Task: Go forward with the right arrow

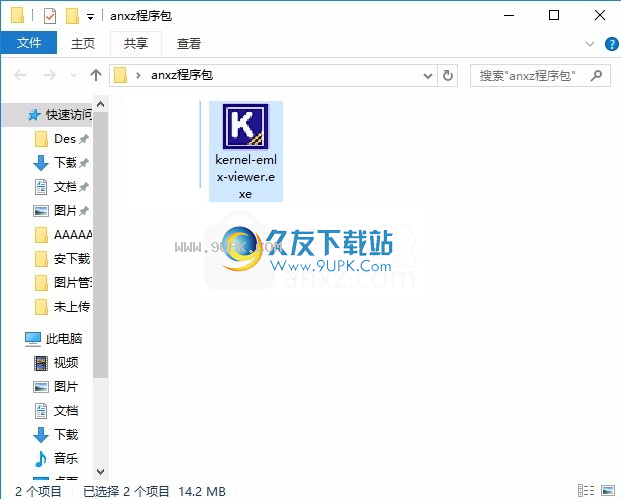Action: 50,75
